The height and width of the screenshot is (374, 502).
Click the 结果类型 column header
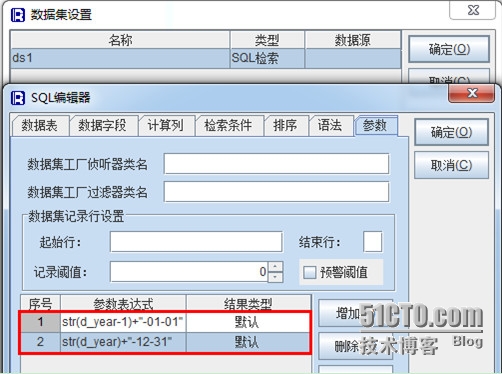248,304
